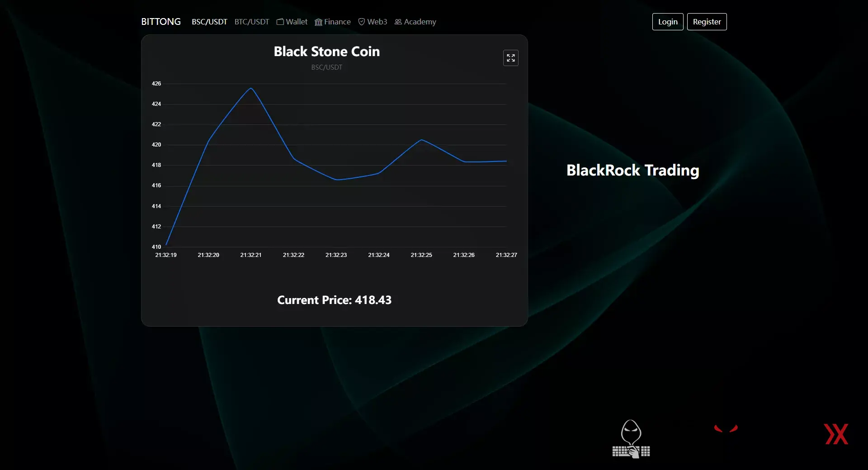Click the 418 price axis label
Viewport: 868px width, 470px height.
[156, 165]
